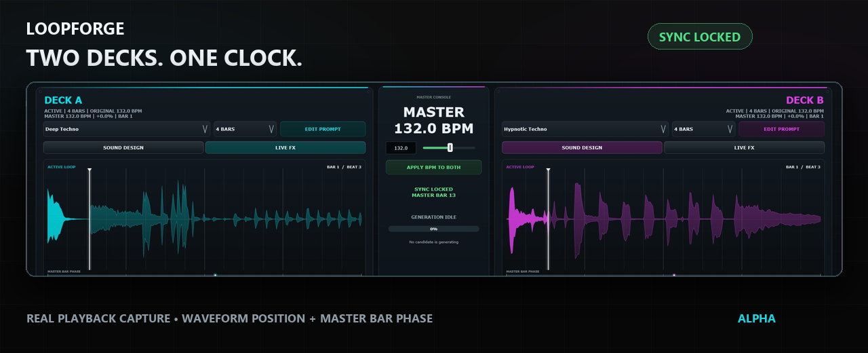The height and width of the screenshot is (353, 868).
Task: Click the DECK A title
Action: click(x=63, y=100)
